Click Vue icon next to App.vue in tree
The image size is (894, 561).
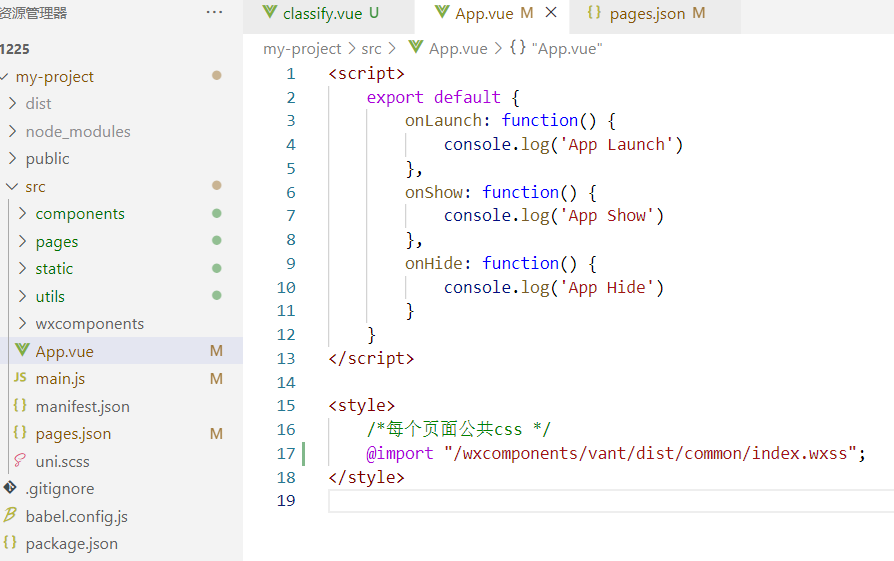[22, 350]
